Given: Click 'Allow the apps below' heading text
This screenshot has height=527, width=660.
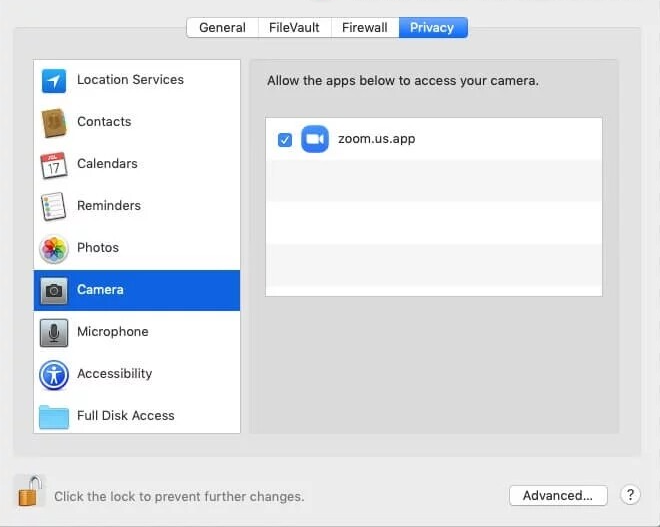Looking at the screenshot, I should coord(403,80).
